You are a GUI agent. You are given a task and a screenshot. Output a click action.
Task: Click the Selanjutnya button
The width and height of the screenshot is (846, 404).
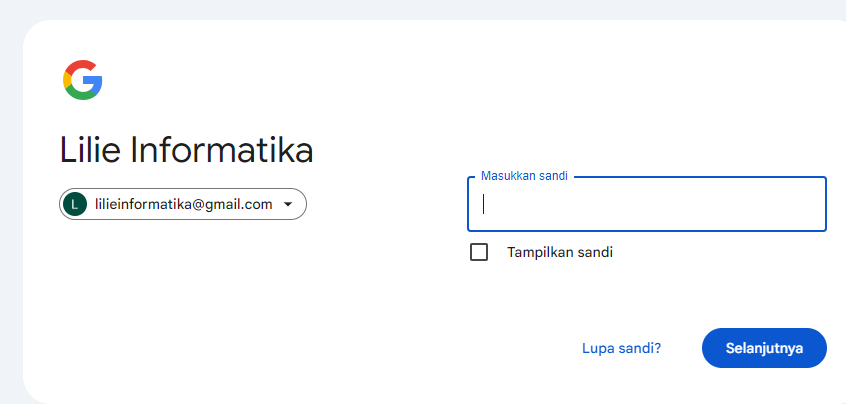(764, 348)
